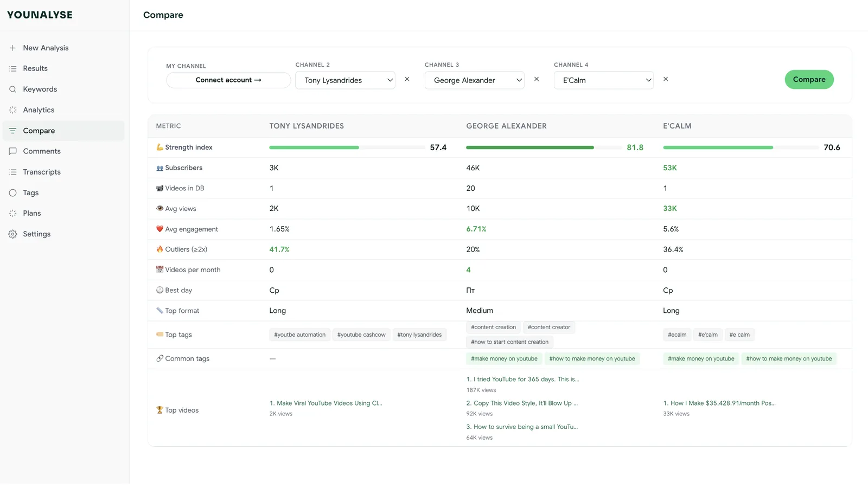Click the #tony lysandrides tag chip
This screenshot has width=868, height=488.
pyautogui.click(x=419, y=335)
